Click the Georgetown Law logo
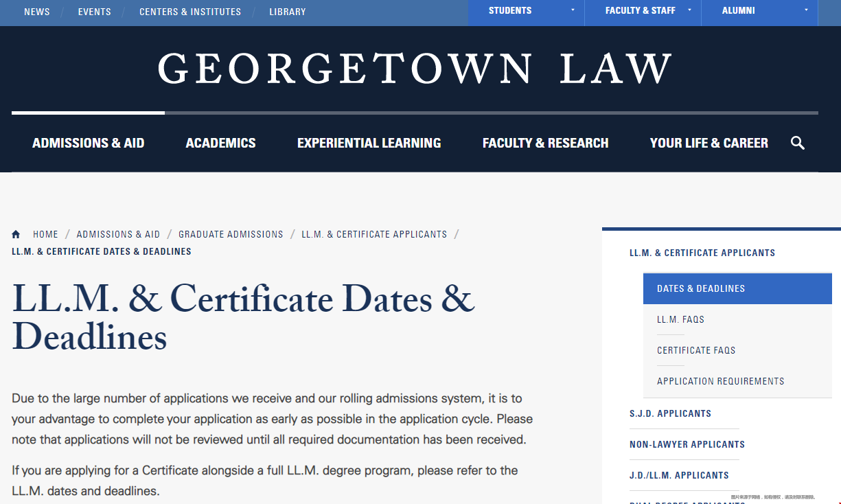This screenshot has height=504, width=841. click(x=415, y=69)
